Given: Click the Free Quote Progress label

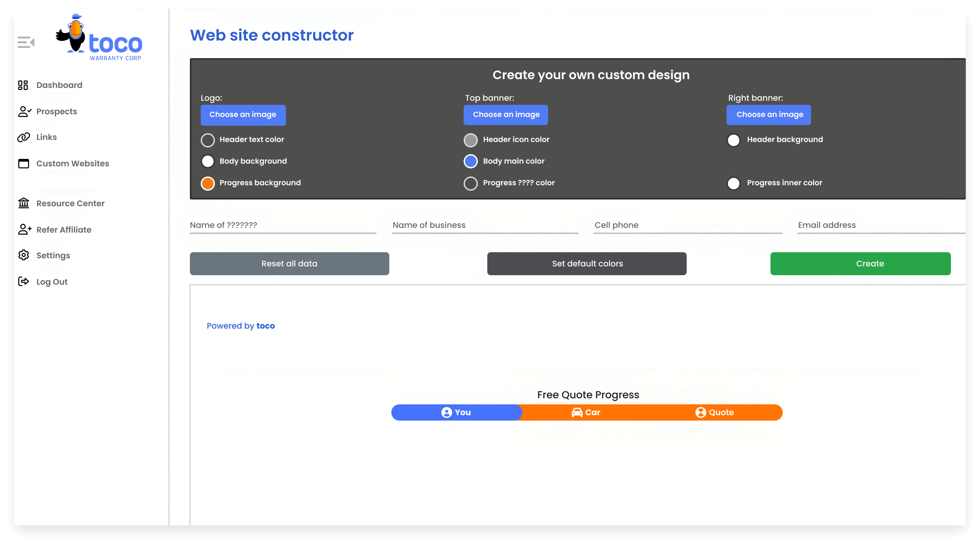Looking at the screenshot, I should (588, 395).
